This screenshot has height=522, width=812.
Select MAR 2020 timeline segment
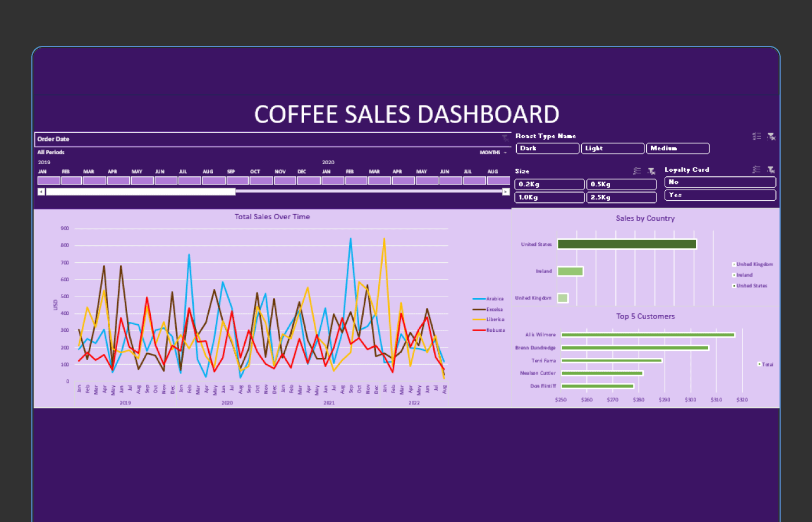click(379, 180)
